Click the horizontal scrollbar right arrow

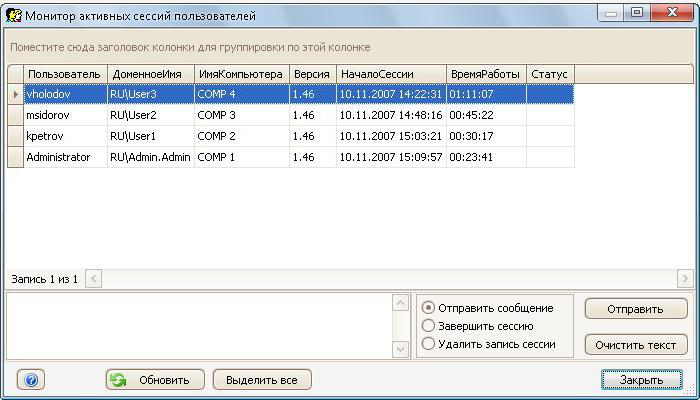coord(685,279)
